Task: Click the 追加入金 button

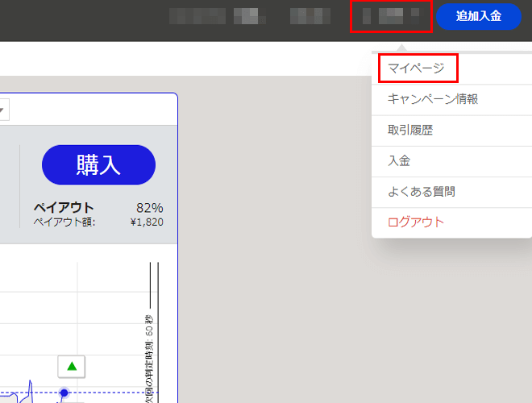Action: tap(478, 16)
